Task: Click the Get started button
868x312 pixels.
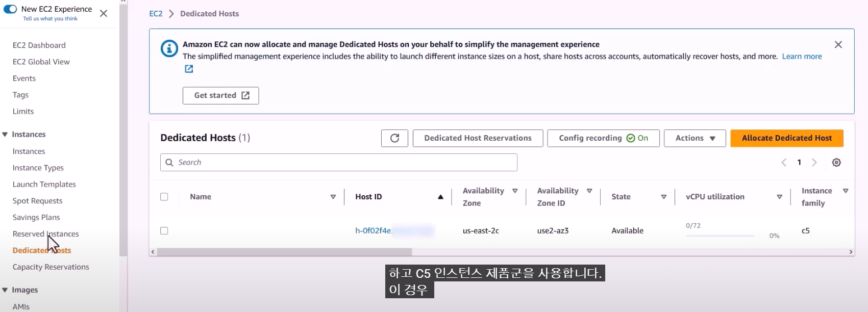Action: coord(221,96)
